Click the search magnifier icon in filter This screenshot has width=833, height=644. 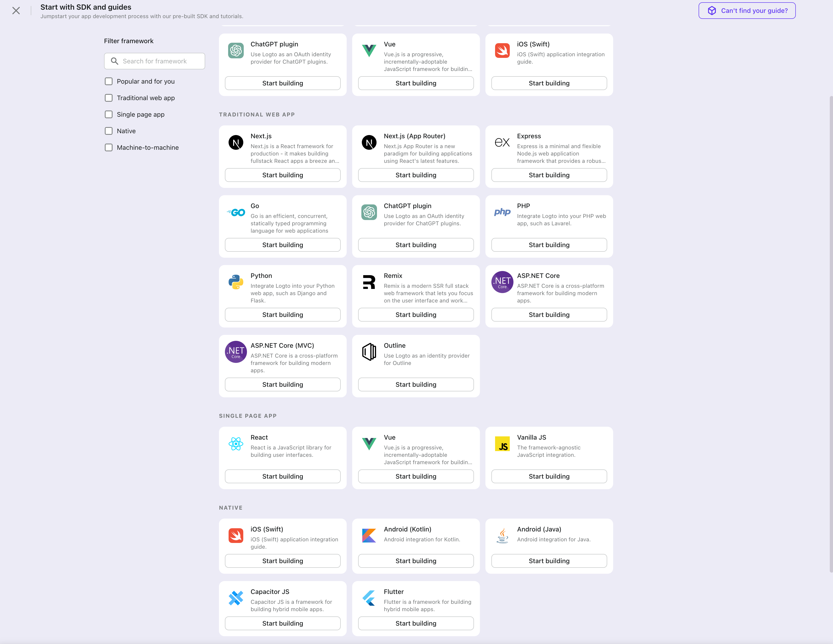(x=114, y=61)
